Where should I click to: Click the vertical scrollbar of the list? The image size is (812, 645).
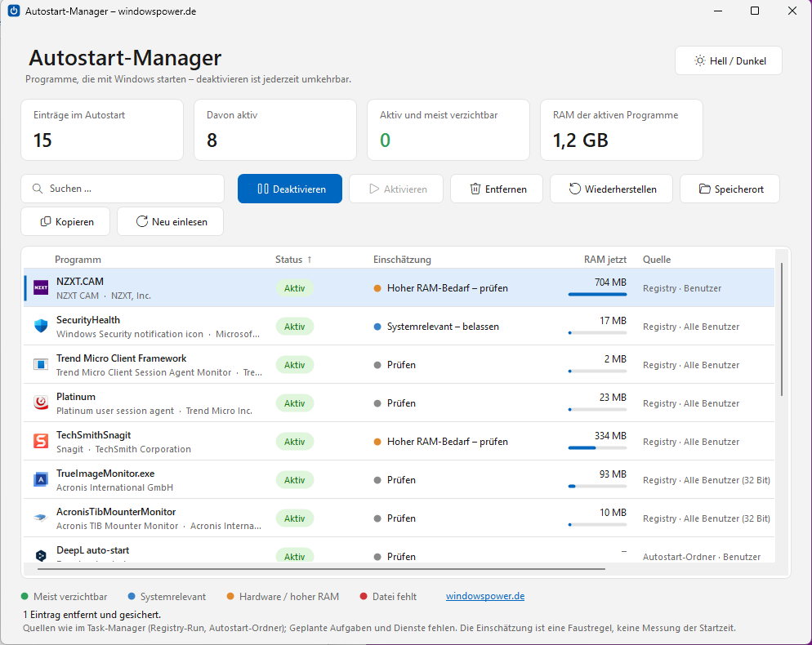[x=782, y=330]
